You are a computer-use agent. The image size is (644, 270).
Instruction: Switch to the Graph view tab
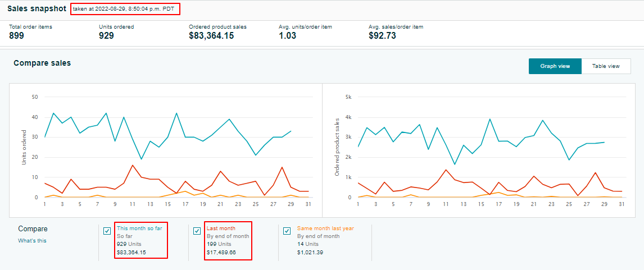555,66
